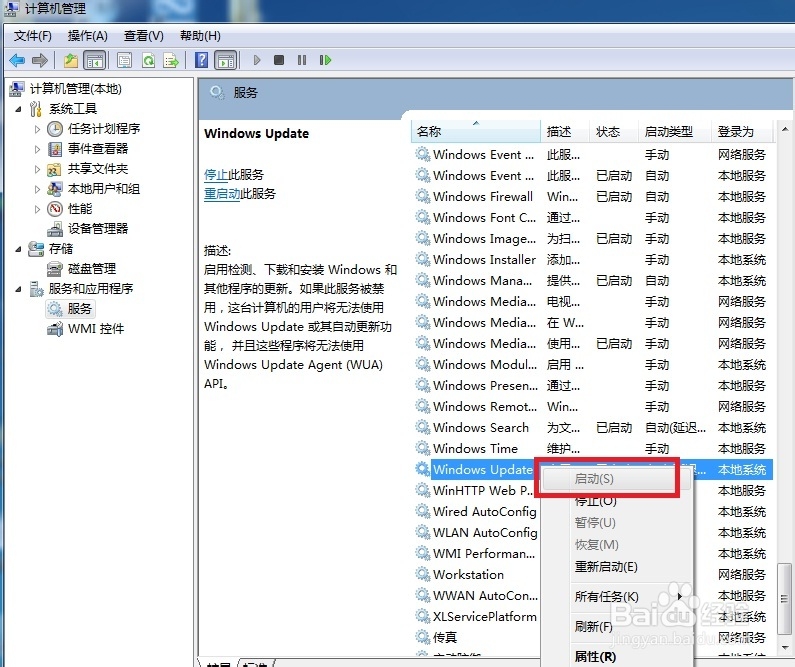Click the 共享文件夹 icon in the tree

click(x=54, y=169)
